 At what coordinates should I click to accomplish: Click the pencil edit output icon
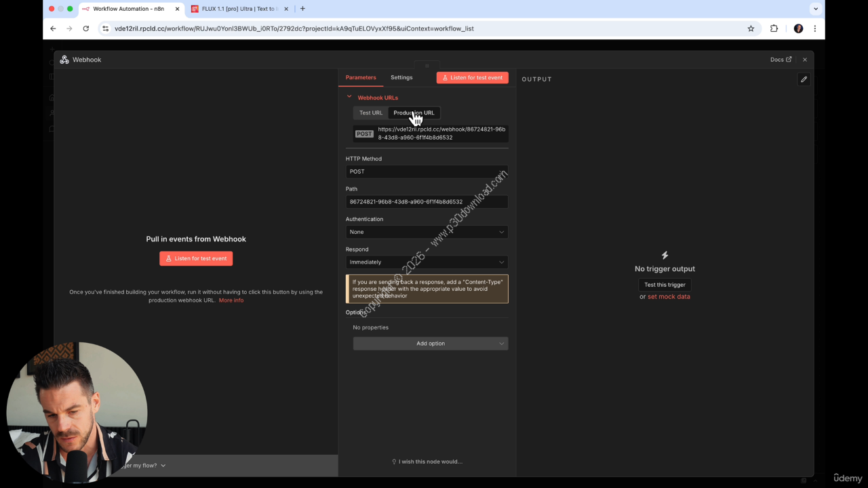pyautogui.click(x=804, y=79)
